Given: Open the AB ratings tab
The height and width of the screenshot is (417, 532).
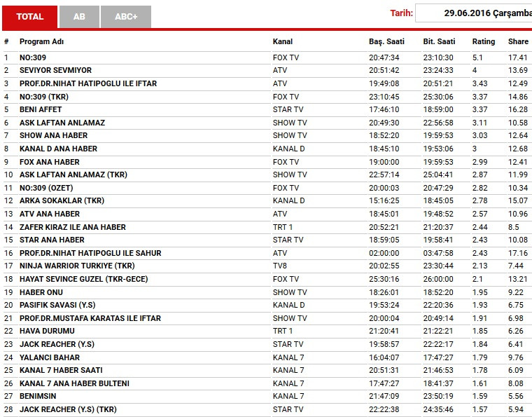Looking at the screenshot, I should (79, 16).
